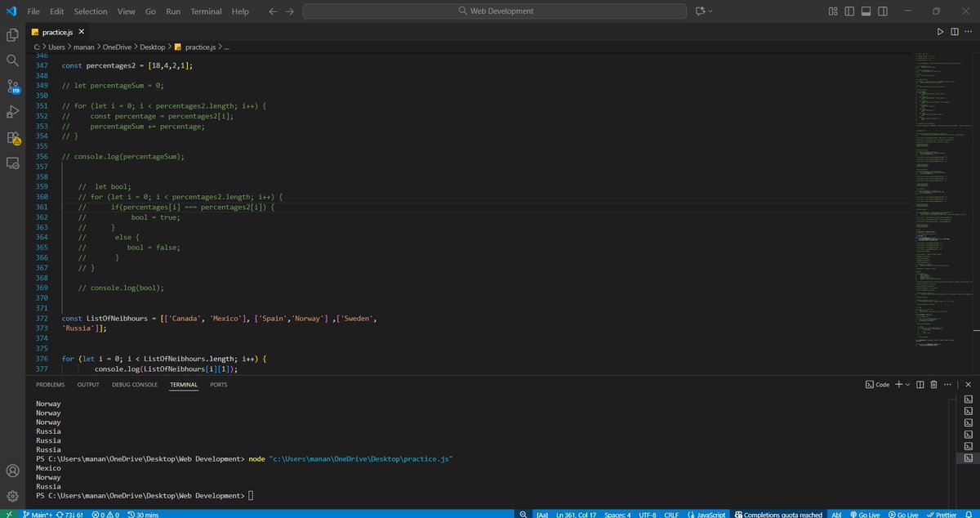Kill the terminal with the trash icon
The image size is (980, 518).
tap(933, 384)
